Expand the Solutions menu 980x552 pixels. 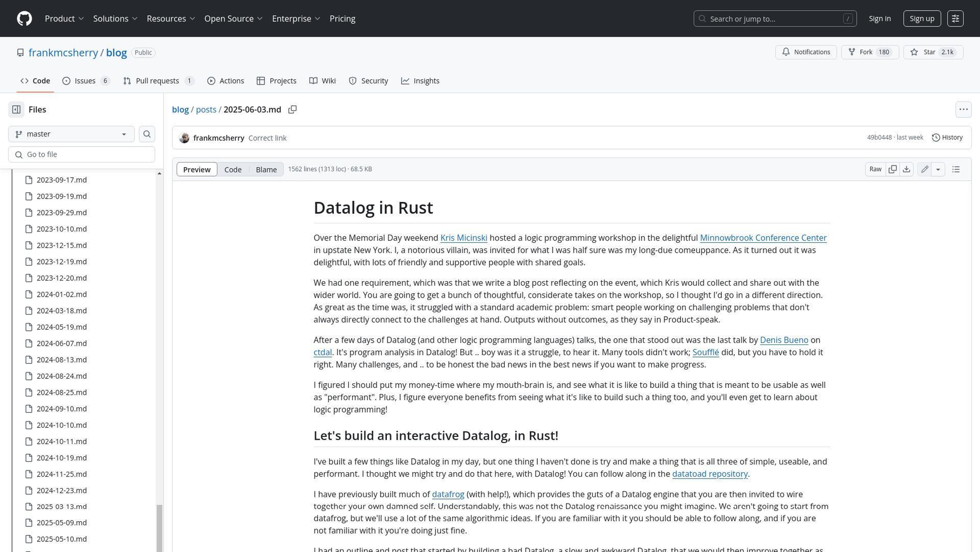[116, 18]
